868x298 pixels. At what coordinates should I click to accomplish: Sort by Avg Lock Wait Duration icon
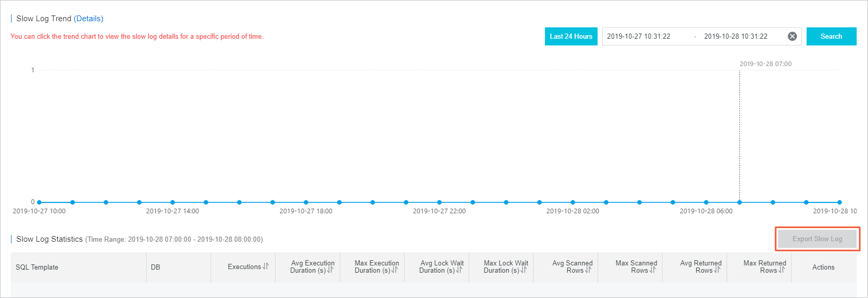[459, 270]
